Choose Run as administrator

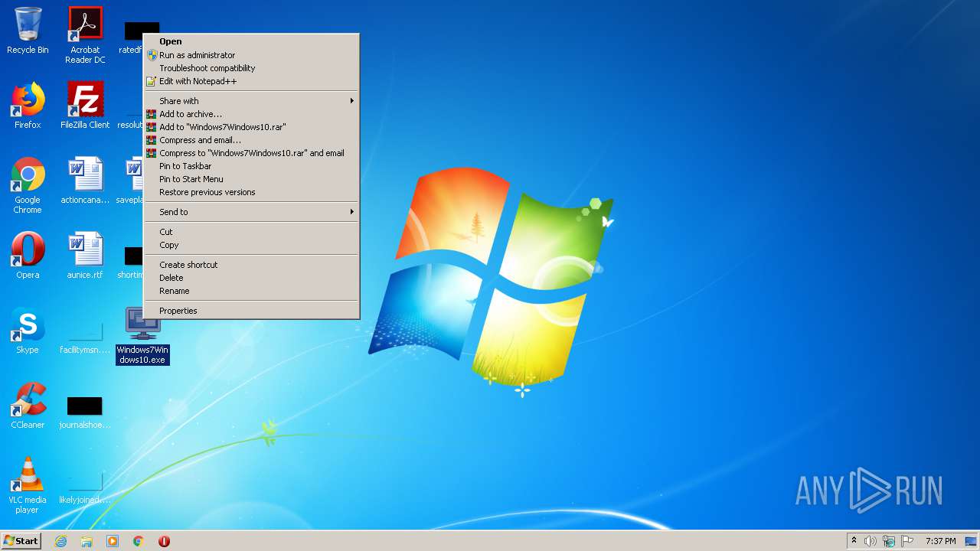[252, 55]
